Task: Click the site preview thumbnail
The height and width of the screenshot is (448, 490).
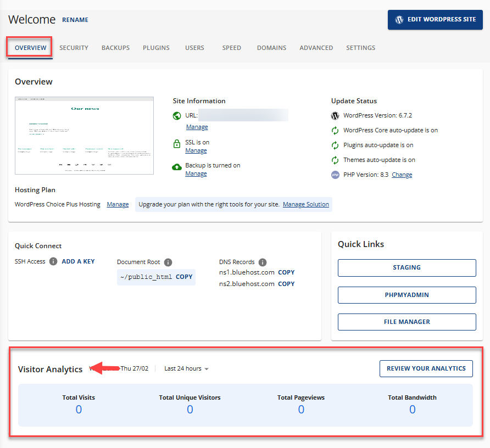Action: point(85,136)
